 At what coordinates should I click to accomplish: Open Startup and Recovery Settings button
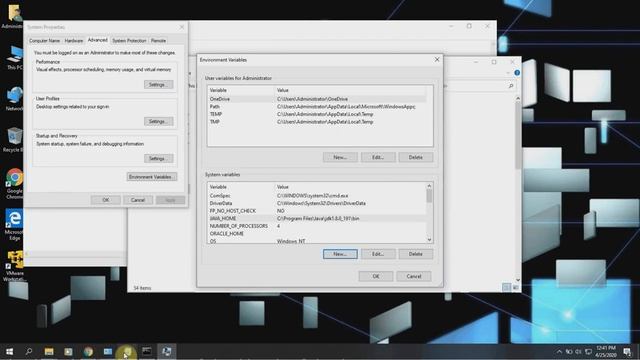coord(158,158)
